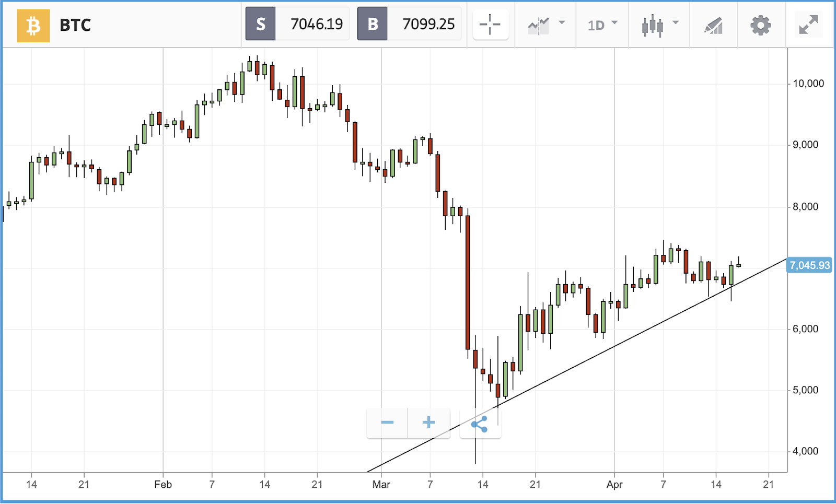This screenshot has width=836, height=504.
Task: Zoom in with the plus button
Action: 428,423
